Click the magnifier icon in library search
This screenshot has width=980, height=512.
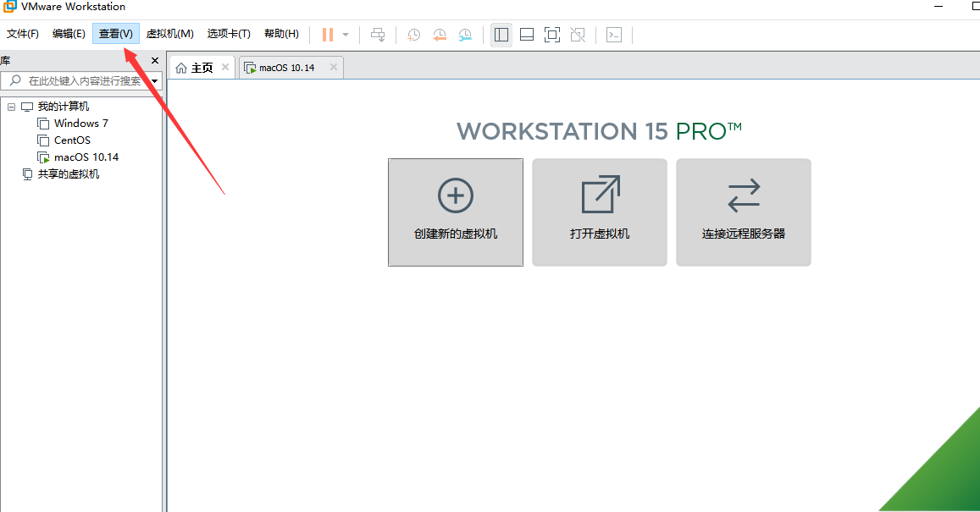click(x=15, y=80)
